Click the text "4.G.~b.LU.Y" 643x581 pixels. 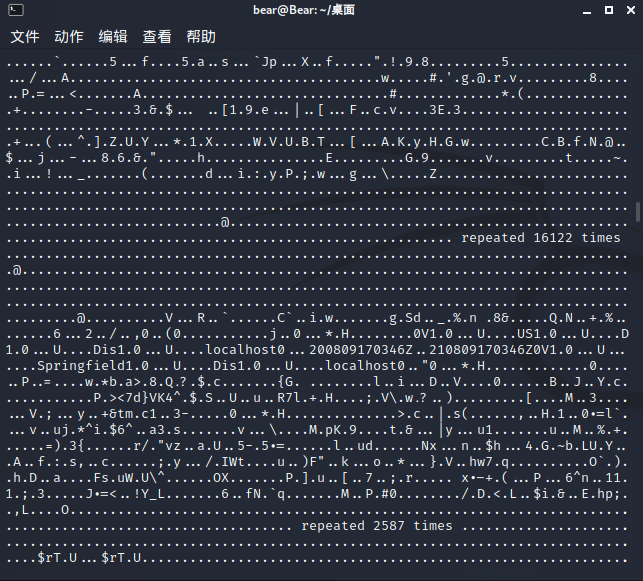569,446
